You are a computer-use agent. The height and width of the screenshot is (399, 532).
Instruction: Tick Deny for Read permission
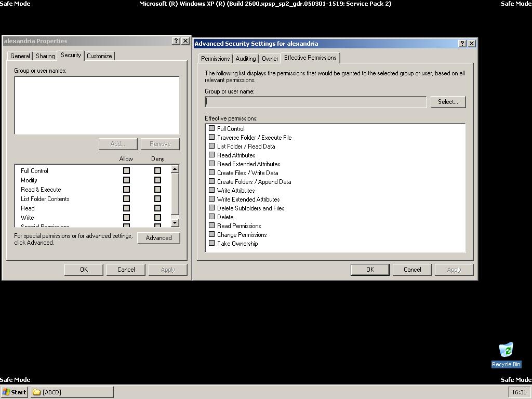tap(157, 208)
